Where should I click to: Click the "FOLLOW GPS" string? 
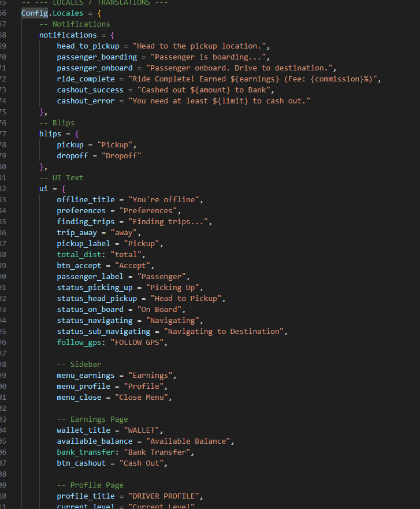click(137, 343)
